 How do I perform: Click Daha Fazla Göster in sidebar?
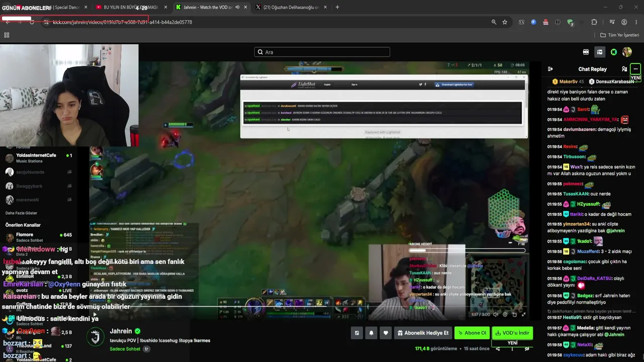coord(21,213)
